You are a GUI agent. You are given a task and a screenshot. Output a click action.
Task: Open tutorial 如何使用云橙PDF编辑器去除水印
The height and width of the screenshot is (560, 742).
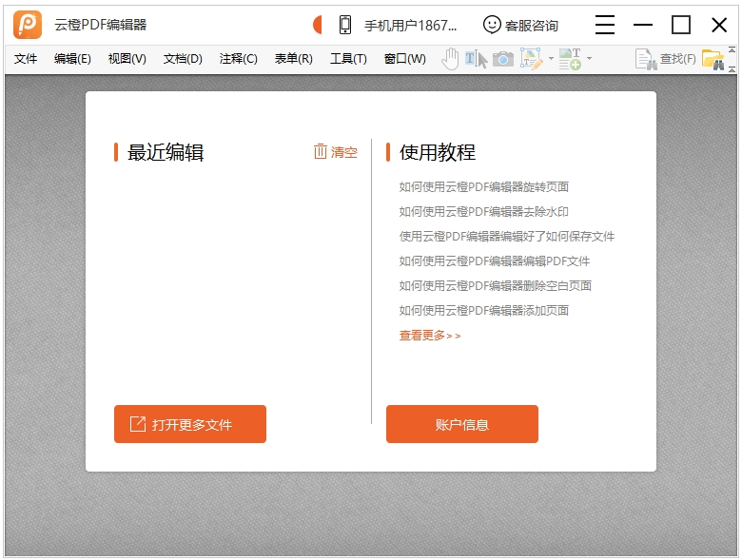click(483, 211)
